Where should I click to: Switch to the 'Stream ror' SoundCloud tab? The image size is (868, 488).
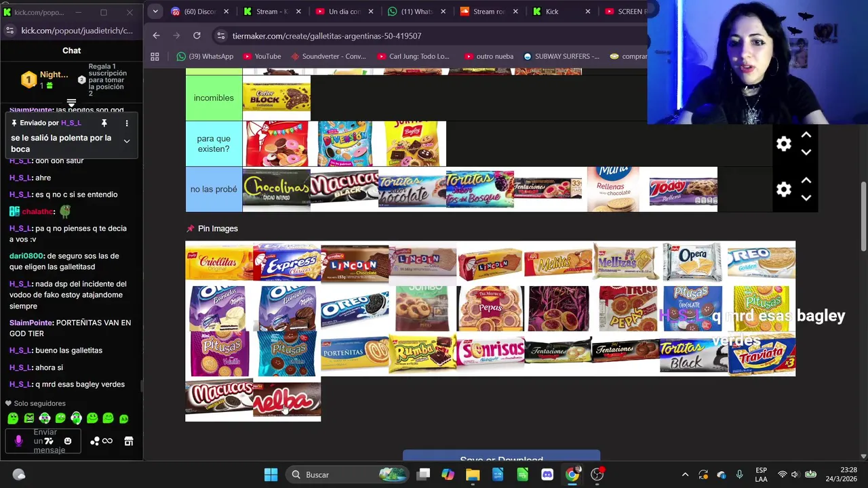point(488,12)
